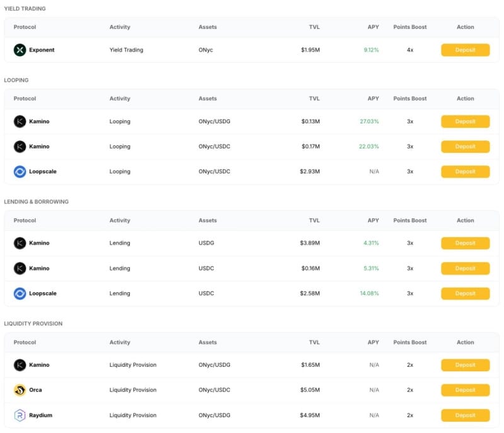The height and width of the screenshot is (433, 504).
Task: Click Deposit for Loopscale USDC lending
Action: click(x=465, y=293)
